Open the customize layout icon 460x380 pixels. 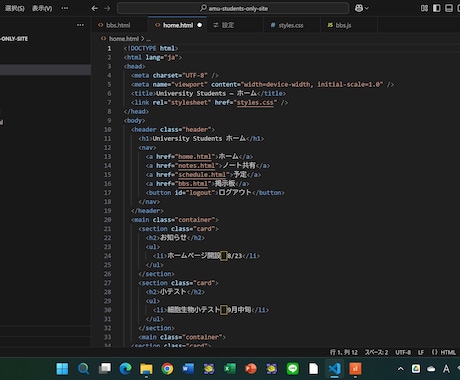click(x=424, y=8)
